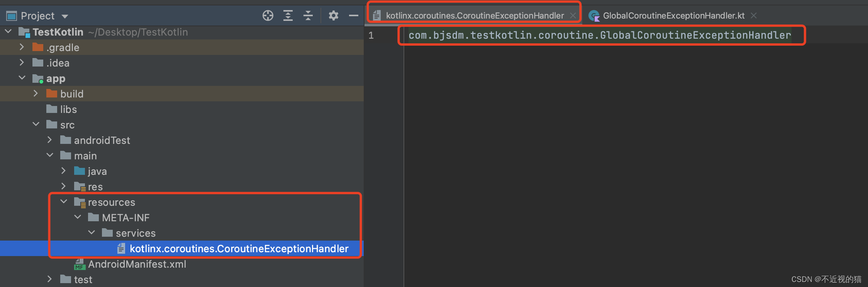The width and height of the screenshot is (868, 287).
Task: Click the Select Opened File target icon
Action: click(268, 15)
